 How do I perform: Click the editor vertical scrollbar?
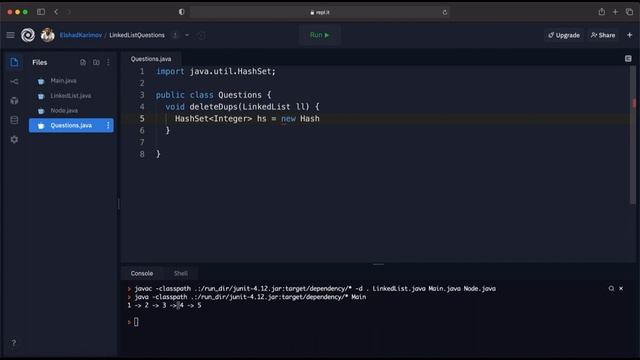click(x=633, y=135)
